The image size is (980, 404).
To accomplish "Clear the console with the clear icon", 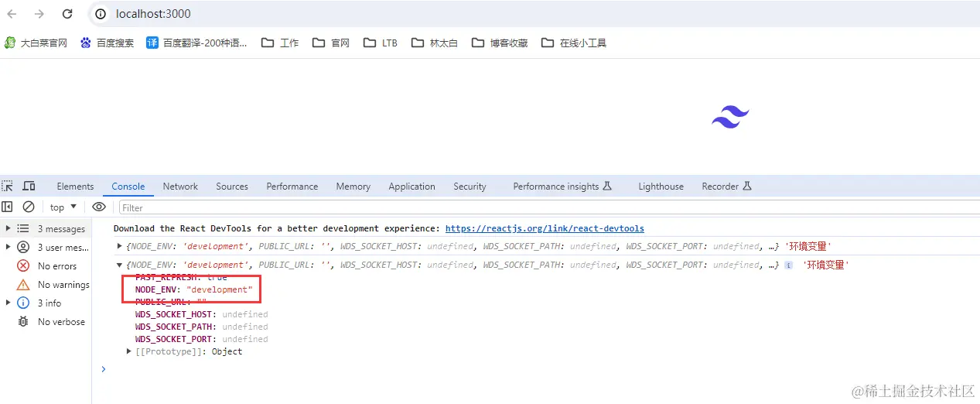I will [29, 207].
